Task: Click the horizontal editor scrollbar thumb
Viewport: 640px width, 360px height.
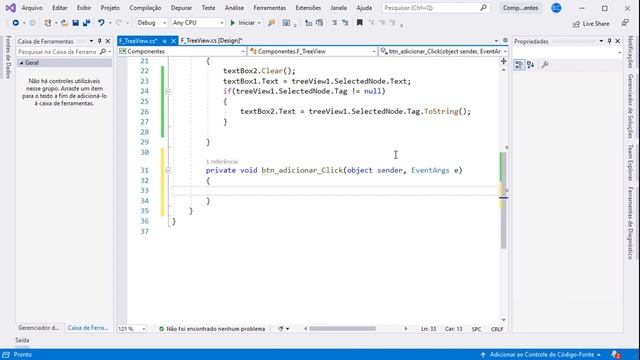Action: (342, 329)
